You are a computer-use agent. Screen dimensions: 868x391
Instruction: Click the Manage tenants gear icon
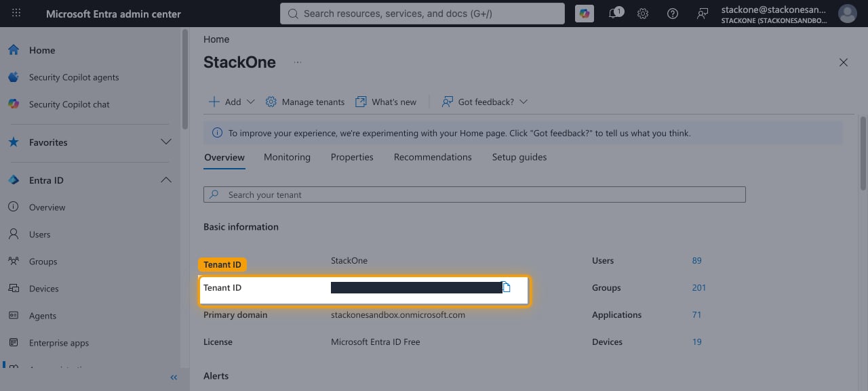(x=271, y=102)
